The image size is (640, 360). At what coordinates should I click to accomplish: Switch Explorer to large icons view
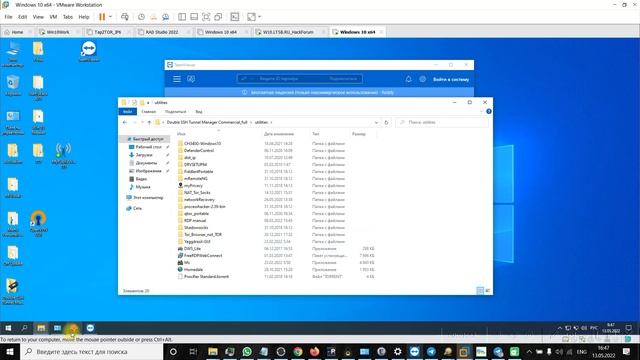pos(487,291)
